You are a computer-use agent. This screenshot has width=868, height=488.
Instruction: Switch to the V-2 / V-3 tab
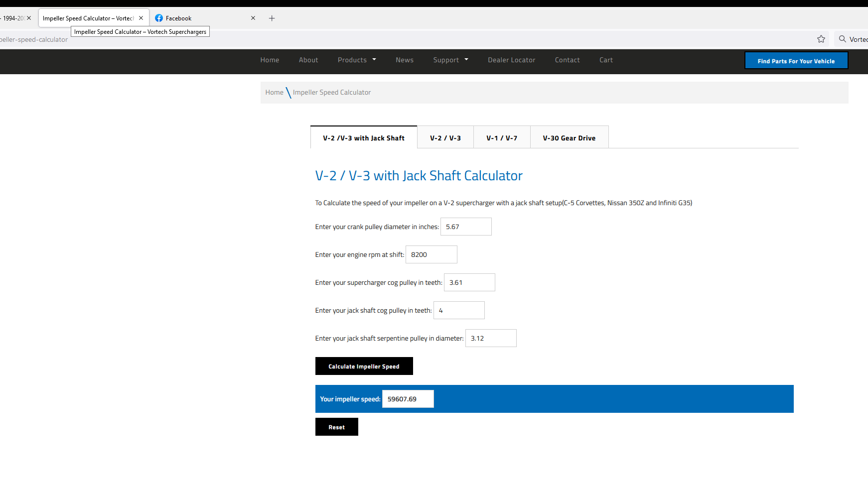tap(445, 138)
